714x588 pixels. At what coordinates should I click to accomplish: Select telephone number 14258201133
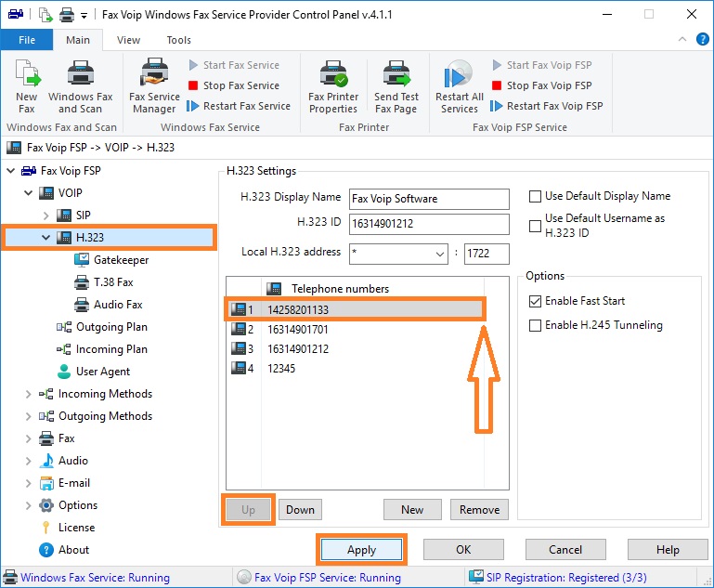[356, 309]
